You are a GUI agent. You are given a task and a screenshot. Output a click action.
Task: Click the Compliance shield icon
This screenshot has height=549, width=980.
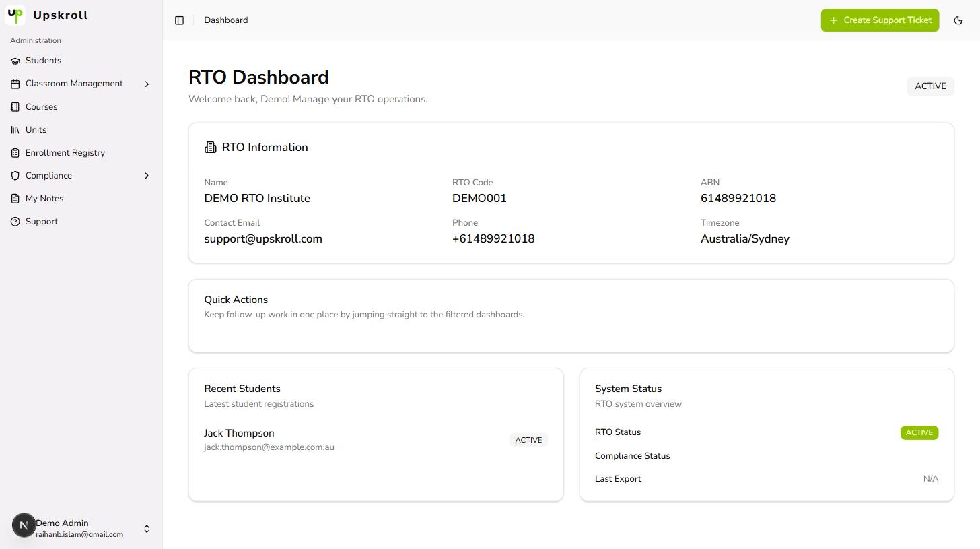[x=15, y=176]
